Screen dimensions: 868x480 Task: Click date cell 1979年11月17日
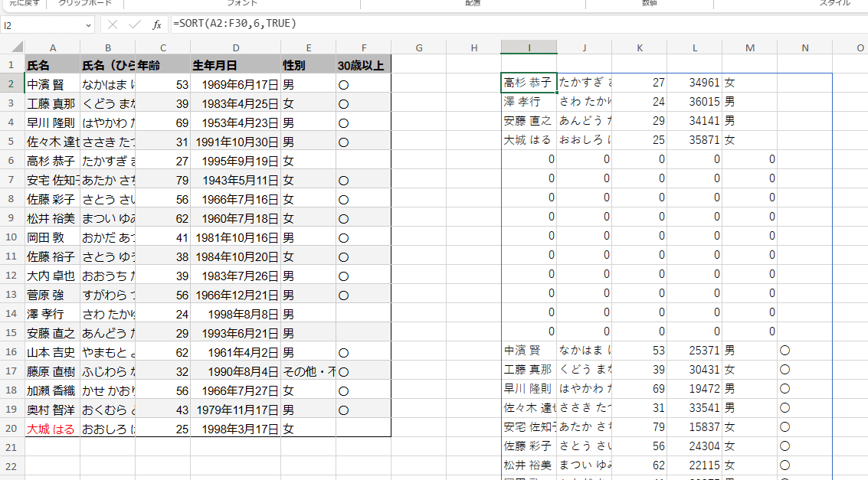tap(236, 410)
